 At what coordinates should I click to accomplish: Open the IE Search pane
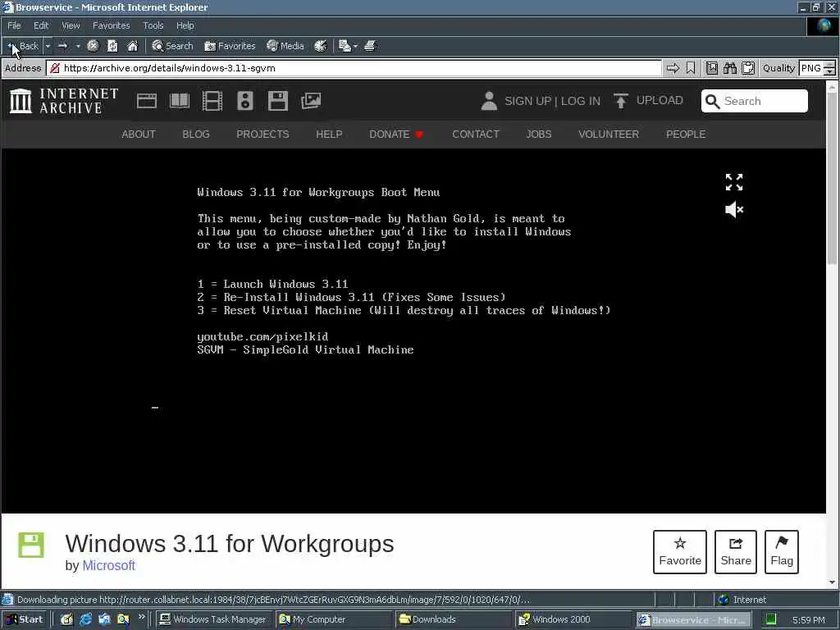click(172, 46)
